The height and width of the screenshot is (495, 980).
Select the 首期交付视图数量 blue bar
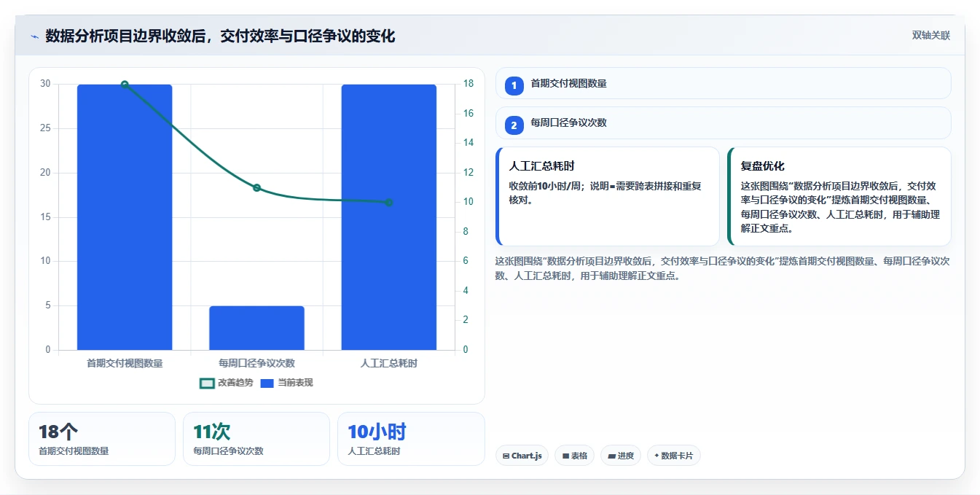(x=125, y=217)
